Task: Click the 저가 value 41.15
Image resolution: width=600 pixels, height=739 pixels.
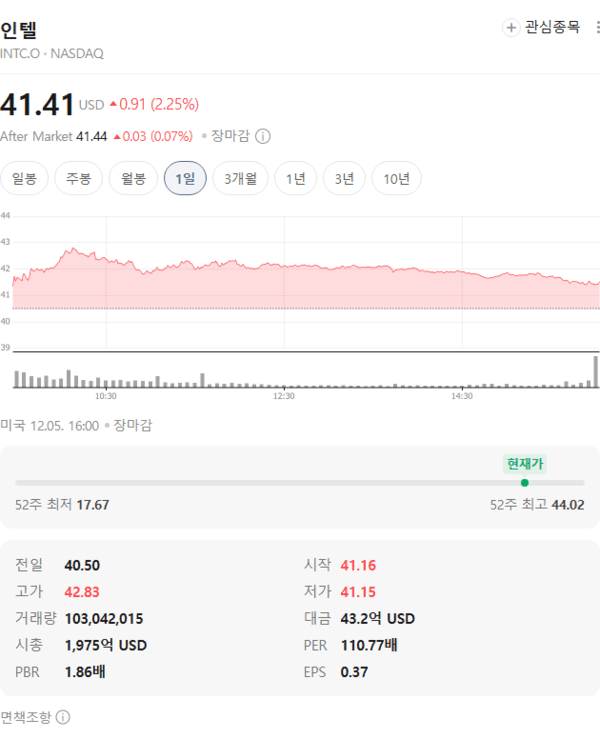Action: pyautogui.click(x=358, y=592)
